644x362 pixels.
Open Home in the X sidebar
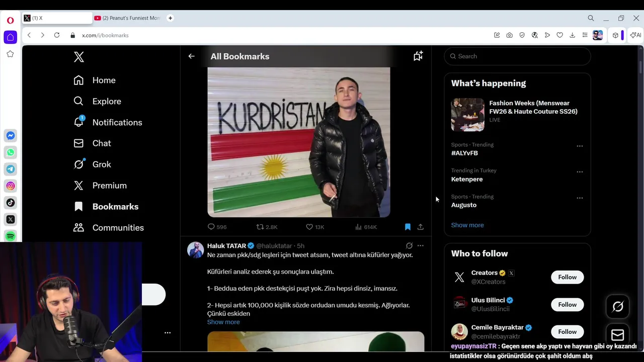pos(95,80)
